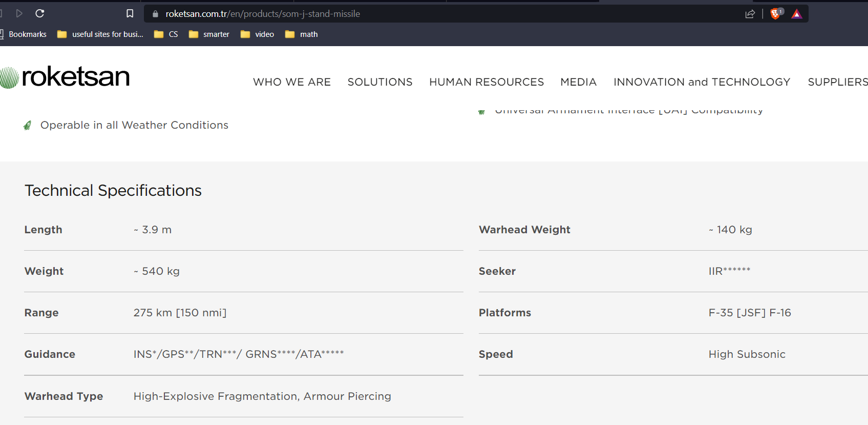Image resolution: width=868 pixels, height=425 pixels.
Task: Open 'useful sites for busi...' bookmark folder
Action: 100,34
